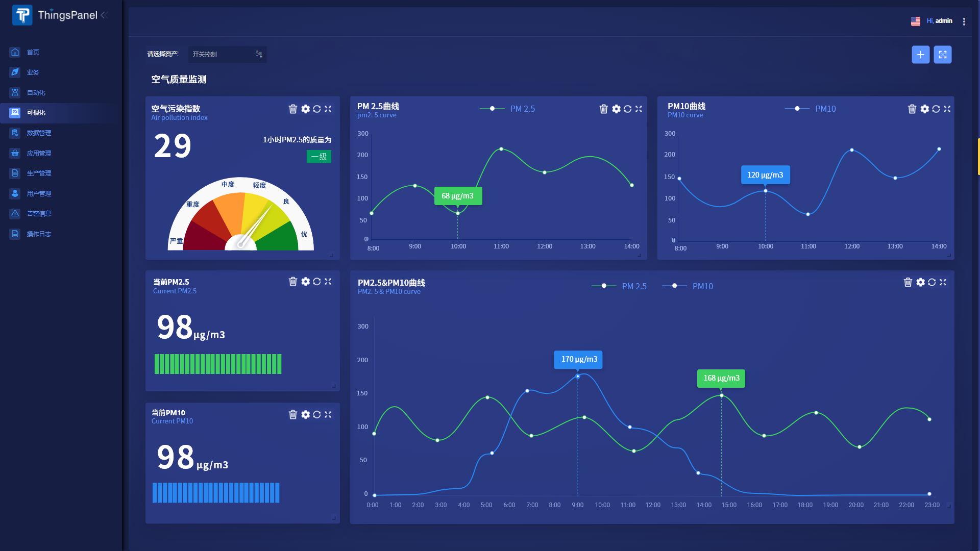
Task: Click the air pollution gauge dial
Action: [x=241, y=214]
